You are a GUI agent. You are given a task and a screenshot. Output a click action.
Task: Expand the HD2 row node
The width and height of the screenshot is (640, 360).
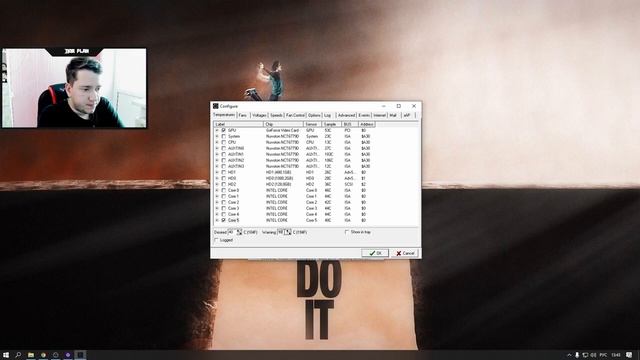tap(217, 184)
